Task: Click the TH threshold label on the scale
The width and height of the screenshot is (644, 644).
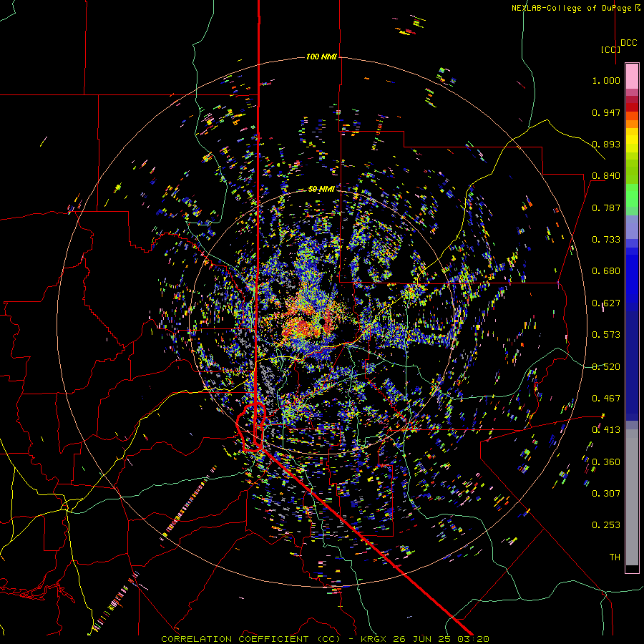Action: tap(615, 557)
